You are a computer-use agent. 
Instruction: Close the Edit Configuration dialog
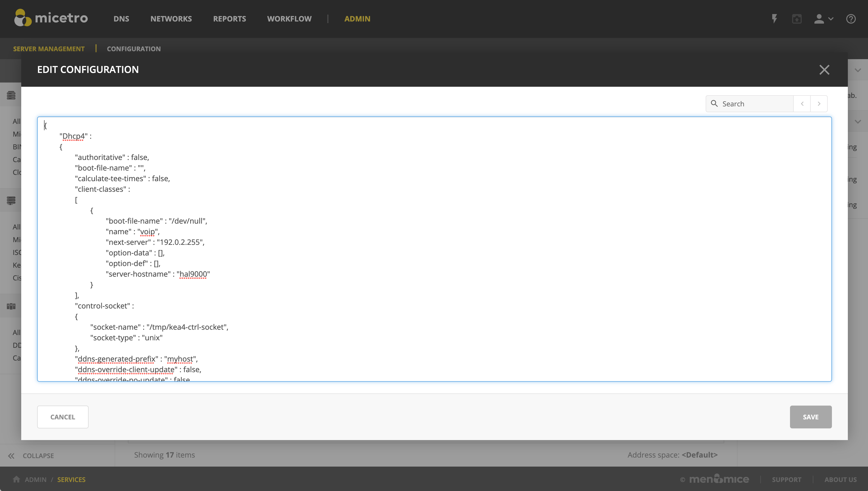pyautogui.click(x=824, y=70)
